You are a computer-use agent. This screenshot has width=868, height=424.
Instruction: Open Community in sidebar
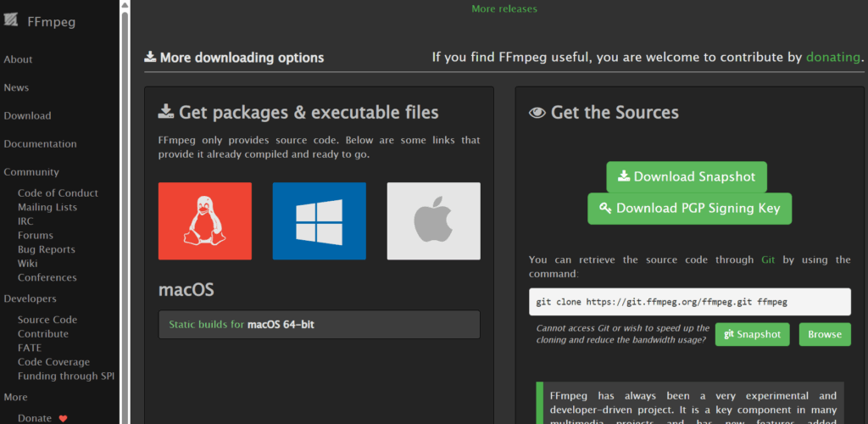[x=31, y=172]
